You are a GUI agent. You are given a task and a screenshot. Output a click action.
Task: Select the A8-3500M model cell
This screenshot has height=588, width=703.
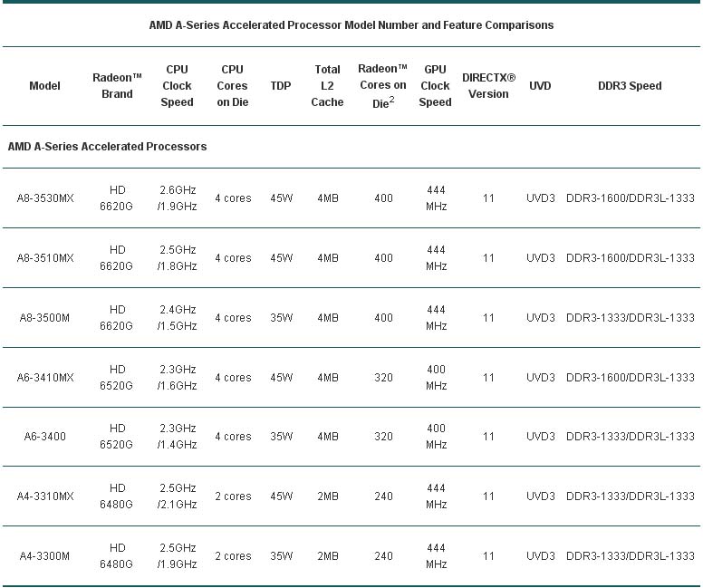(44, 317)
